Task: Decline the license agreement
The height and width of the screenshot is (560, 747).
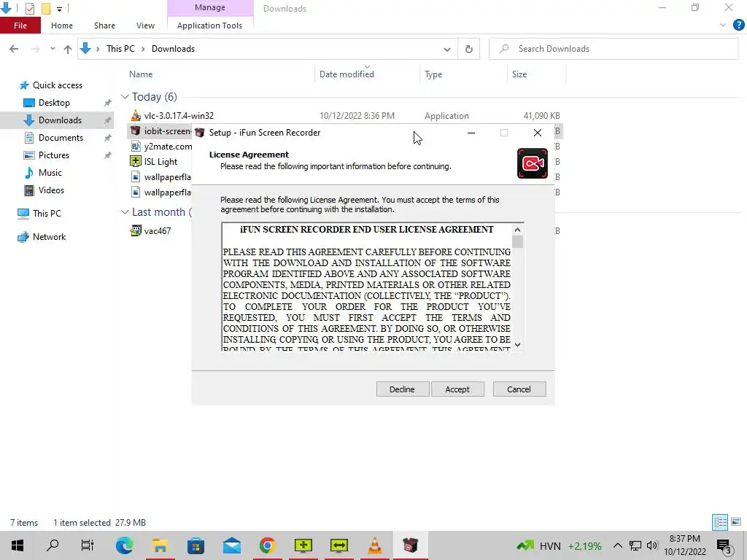Action: click(402, 389)
